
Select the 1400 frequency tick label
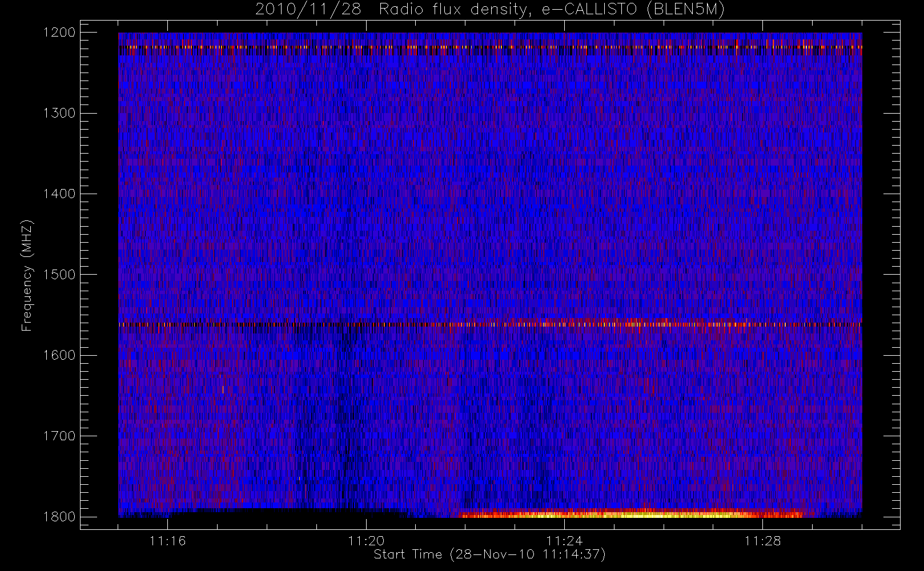59,194
